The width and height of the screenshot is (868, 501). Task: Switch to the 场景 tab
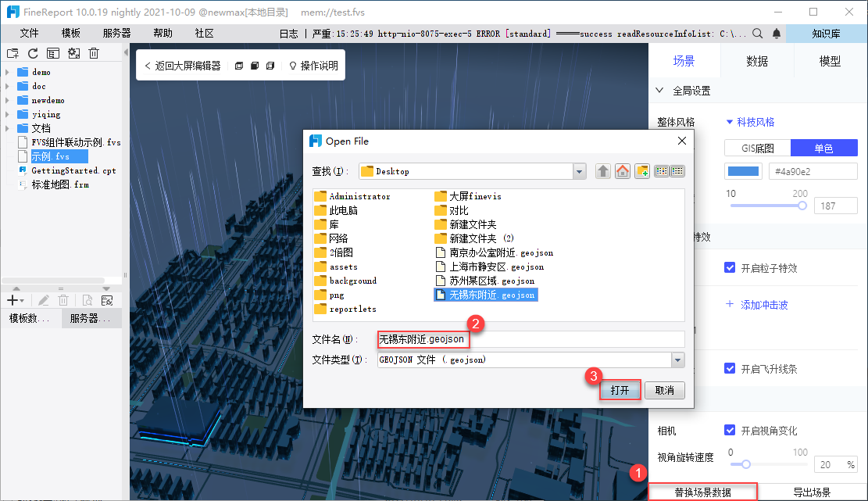click(x=684, y=61)
